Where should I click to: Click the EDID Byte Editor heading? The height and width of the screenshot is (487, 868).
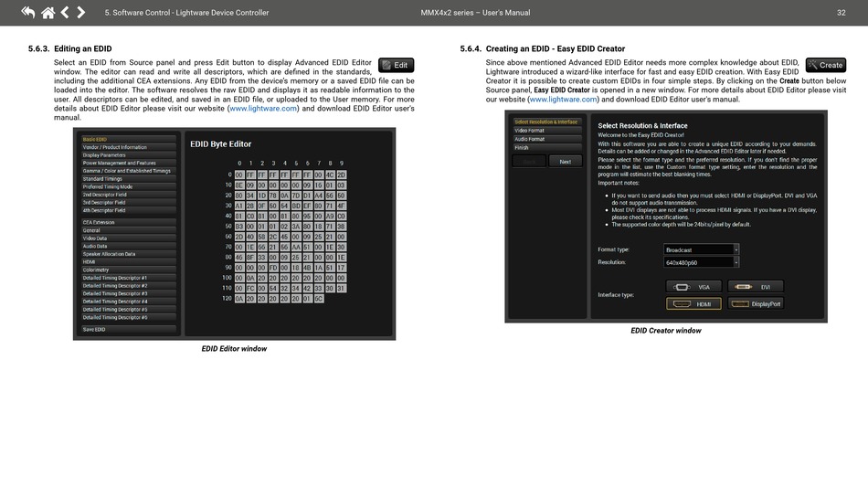tap(221, 143)
